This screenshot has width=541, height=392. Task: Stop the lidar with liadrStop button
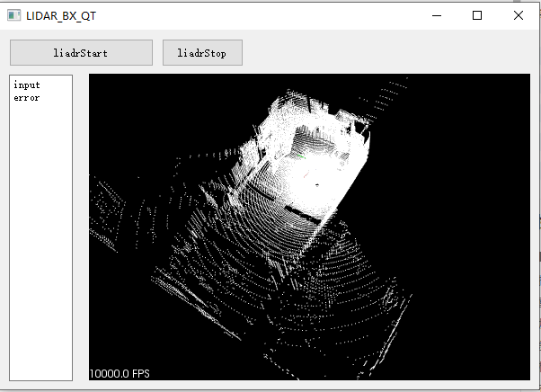coord(202,52)
